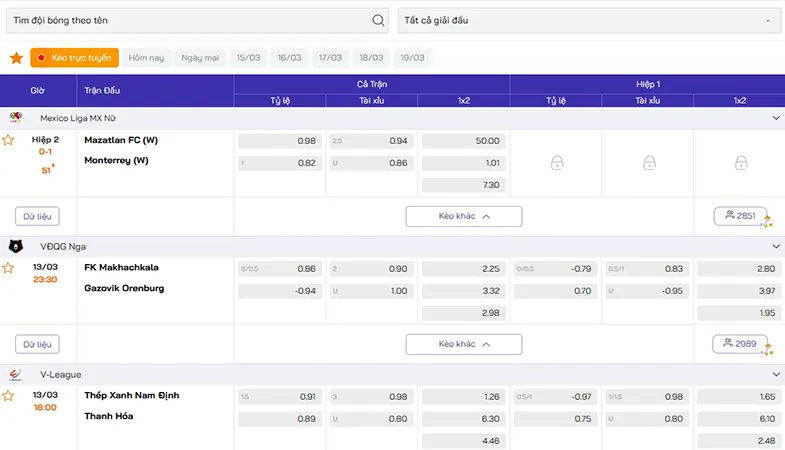
Task: Pick Orenburg full-match win odds 3.32
Action: coord(464,291)
